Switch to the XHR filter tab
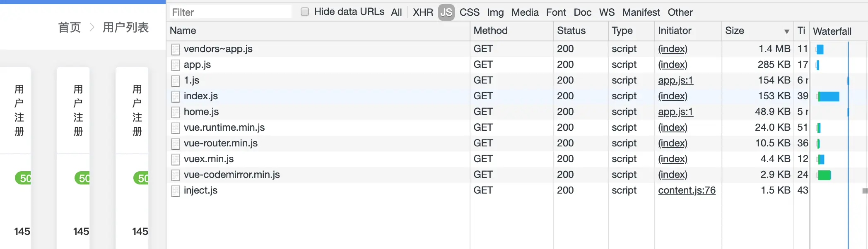Screen dimensions: 868x249 pyautogui.click(x=423, y=12)
